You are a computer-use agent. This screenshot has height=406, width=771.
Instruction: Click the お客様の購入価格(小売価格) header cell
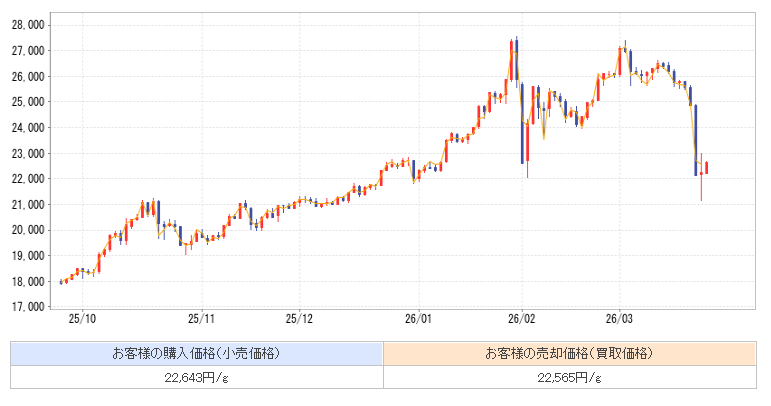click(196, 353)
